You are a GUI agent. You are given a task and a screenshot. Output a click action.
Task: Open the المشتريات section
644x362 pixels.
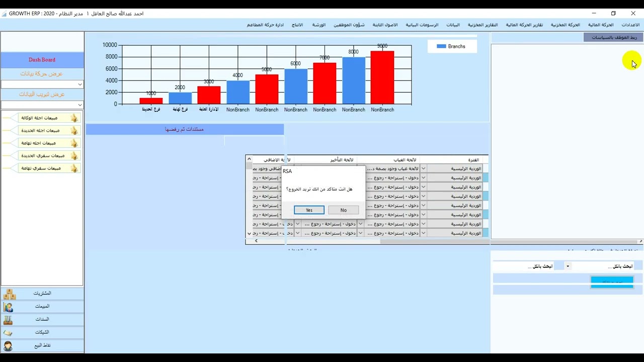click(42, 293)
